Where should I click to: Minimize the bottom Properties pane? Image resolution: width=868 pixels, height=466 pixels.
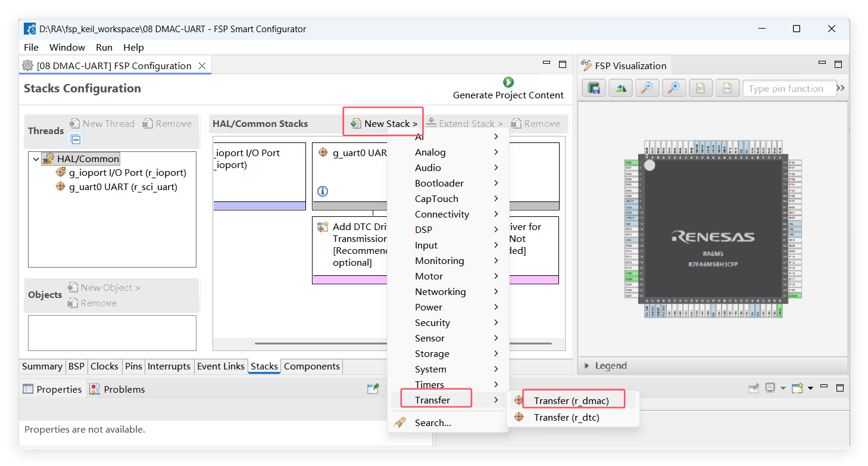tap(825, 387)
